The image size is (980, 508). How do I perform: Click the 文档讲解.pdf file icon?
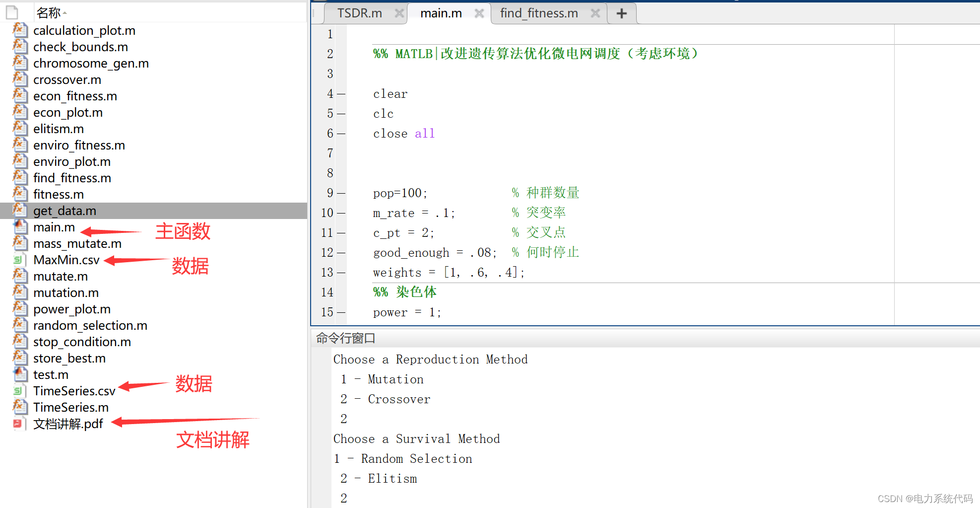pos(20,424)
